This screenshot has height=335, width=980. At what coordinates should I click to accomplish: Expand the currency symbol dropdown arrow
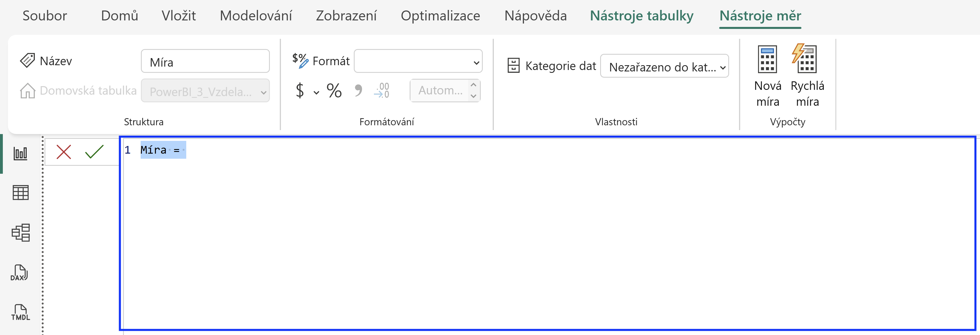(x=316, y=92)
